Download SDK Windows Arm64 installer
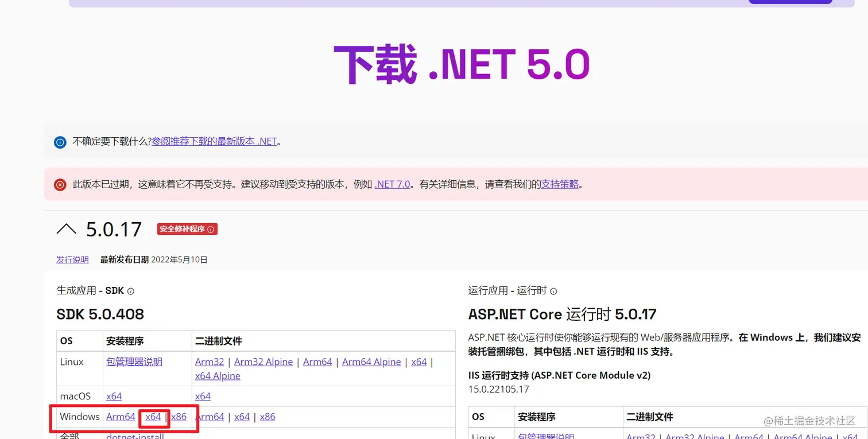The image size is (868, 439). tap(121, 417)
